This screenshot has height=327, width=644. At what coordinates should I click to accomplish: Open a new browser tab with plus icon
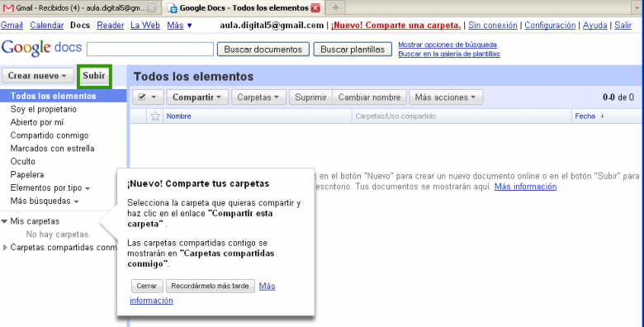coord(335,7)
